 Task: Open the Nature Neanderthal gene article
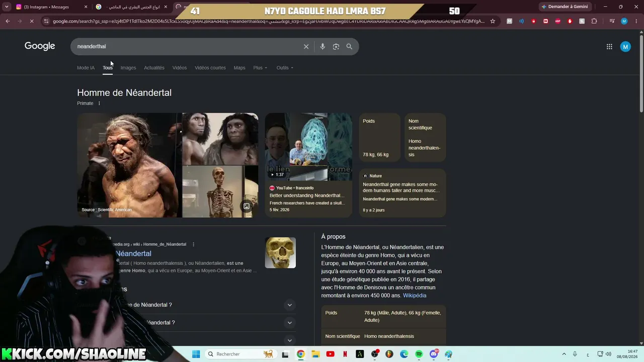(403, 193)
